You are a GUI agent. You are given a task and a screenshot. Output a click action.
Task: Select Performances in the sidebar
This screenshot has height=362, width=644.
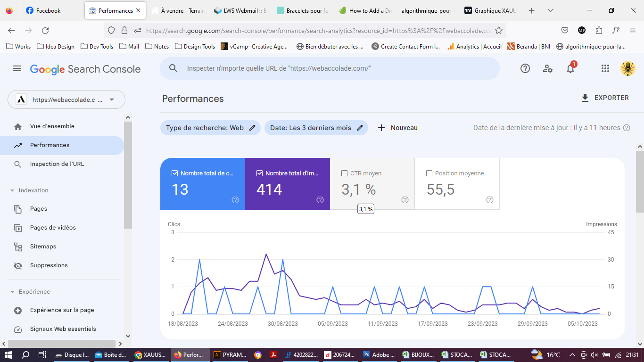(x=62, y=145)
